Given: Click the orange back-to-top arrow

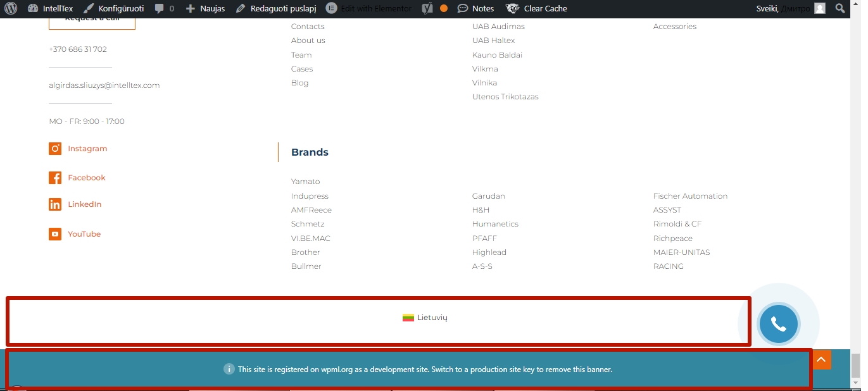Looking at the screenshot, I should coord(821,360).
